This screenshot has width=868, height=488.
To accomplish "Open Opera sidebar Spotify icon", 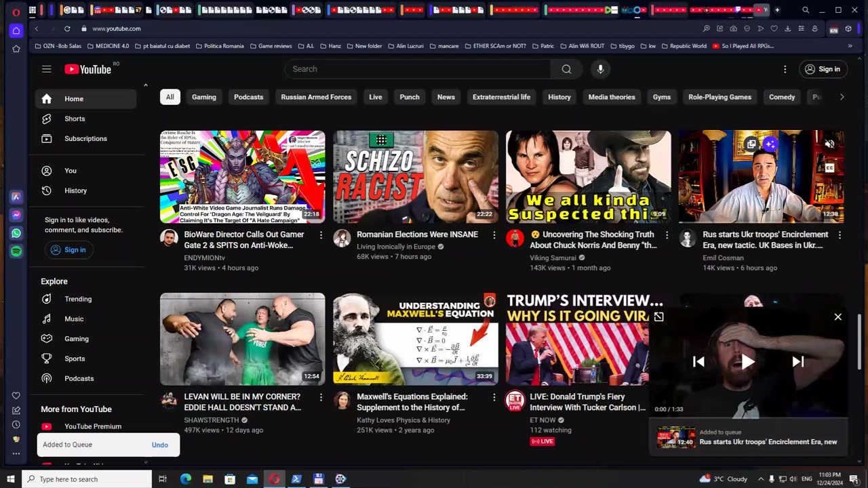I will coord(16,251).
